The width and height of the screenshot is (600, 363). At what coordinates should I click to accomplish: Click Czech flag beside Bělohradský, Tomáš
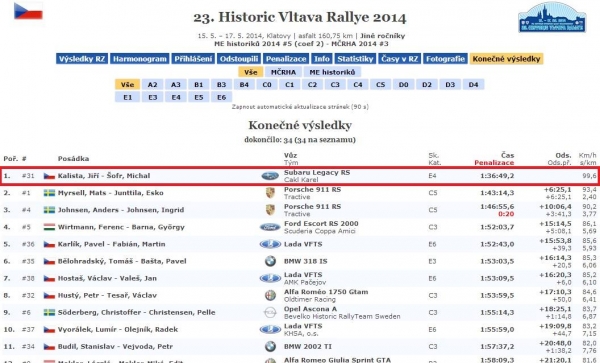(49, 261)
